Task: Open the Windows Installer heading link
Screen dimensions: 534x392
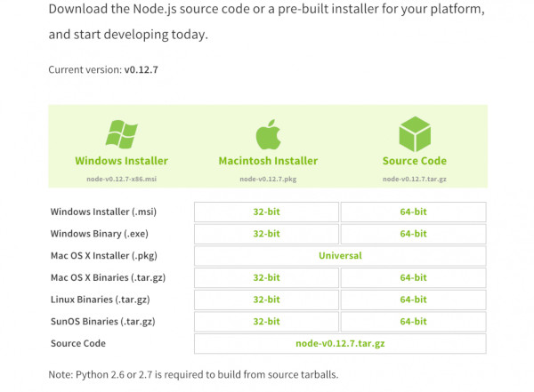Action: pos(122,161)
